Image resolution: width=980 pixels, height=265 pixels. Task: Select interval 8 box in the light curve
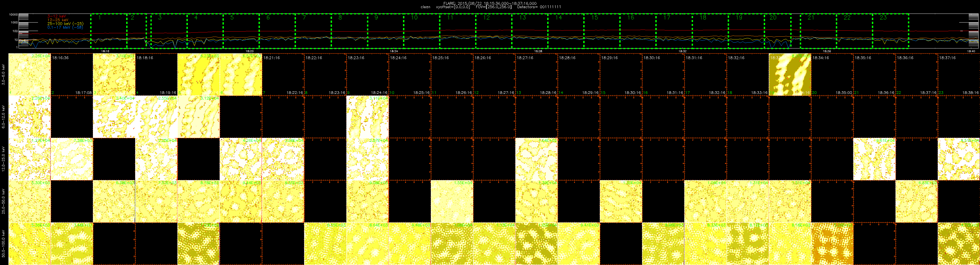349,31
